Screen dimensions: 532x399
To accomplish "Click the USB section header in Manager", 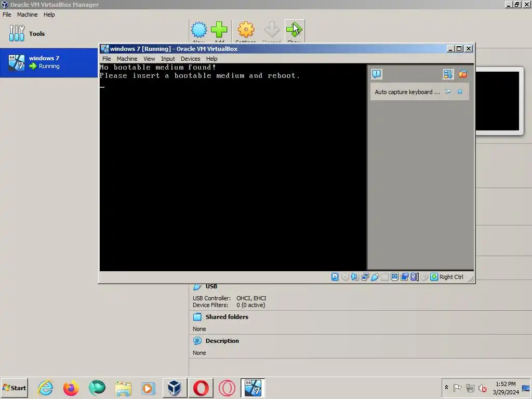I will (211, 286).
